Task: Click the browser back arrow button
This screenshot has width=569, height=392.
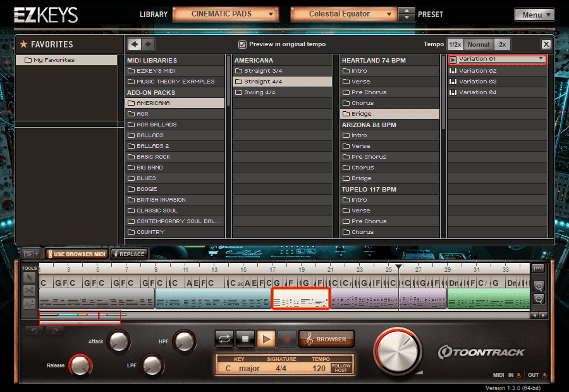Action: pos(135,44)
